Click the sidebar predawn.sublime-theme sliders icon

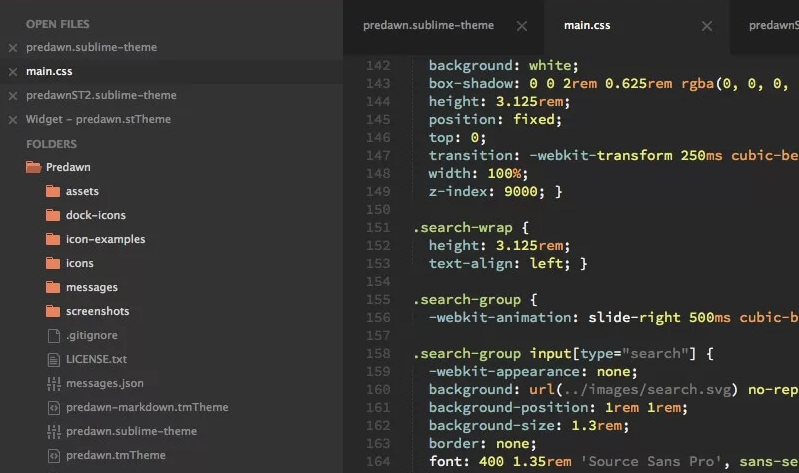click(x=54, y=431)
